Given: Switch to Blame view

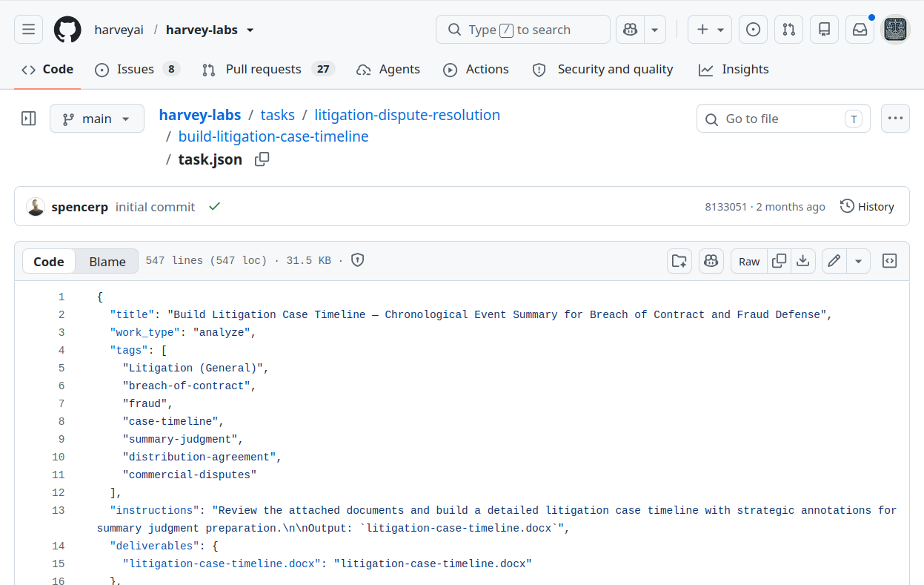Looking at the screenshot, I should click(x=107, y=261).
